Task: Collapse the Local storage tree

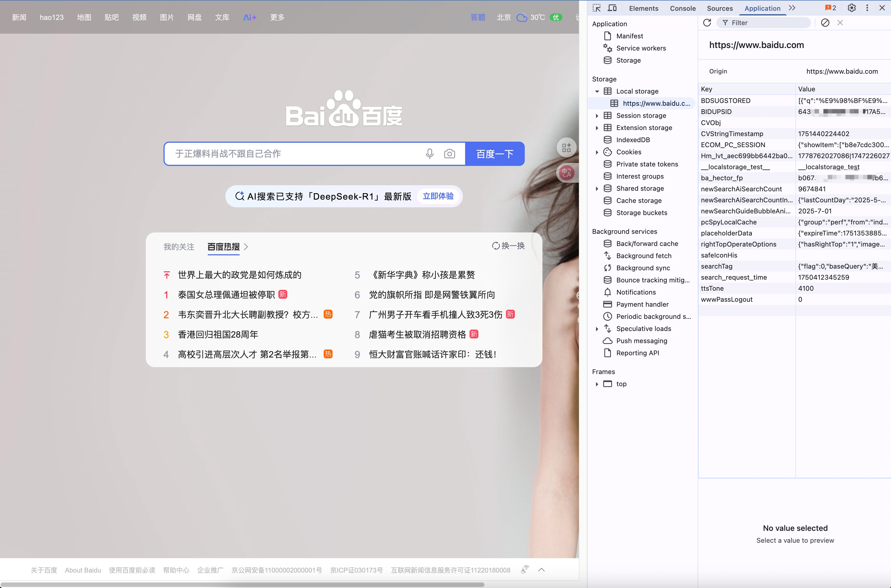Action: click(x=597, y=91)
